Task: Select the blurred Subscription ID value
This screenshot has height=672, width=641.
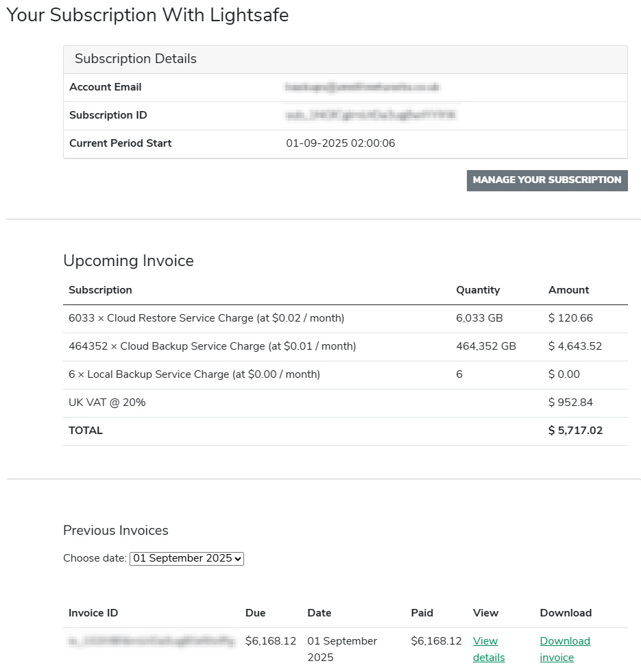Action: coord(370,115)
